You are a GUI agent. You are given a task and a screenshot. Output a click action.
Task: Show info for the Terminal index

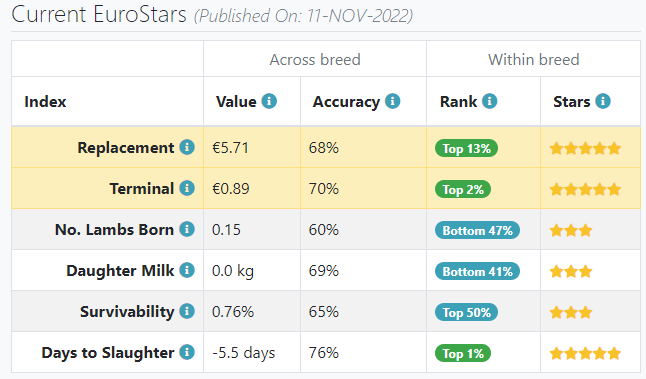(x=187, y=188)
